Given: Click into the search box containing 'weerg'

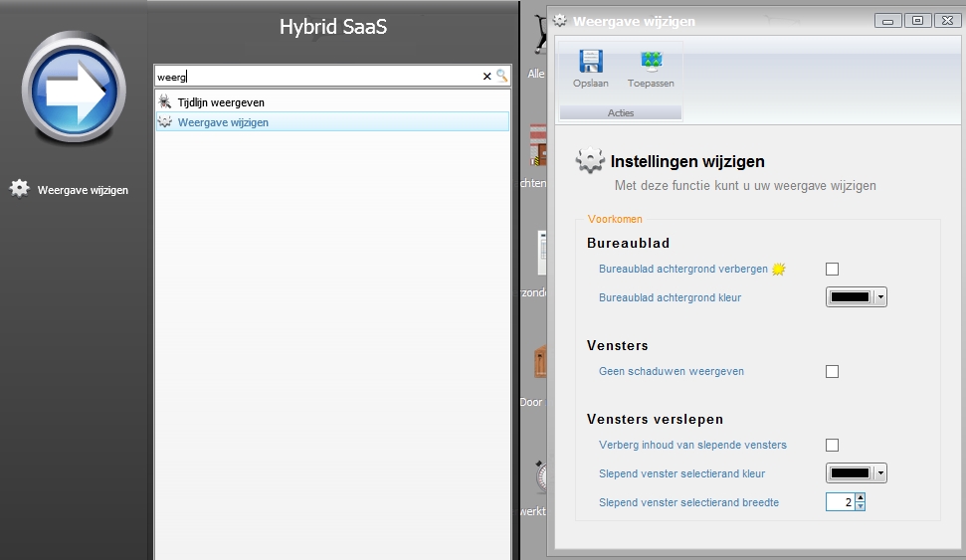Looking at the screenshot, I should (318, 77).
